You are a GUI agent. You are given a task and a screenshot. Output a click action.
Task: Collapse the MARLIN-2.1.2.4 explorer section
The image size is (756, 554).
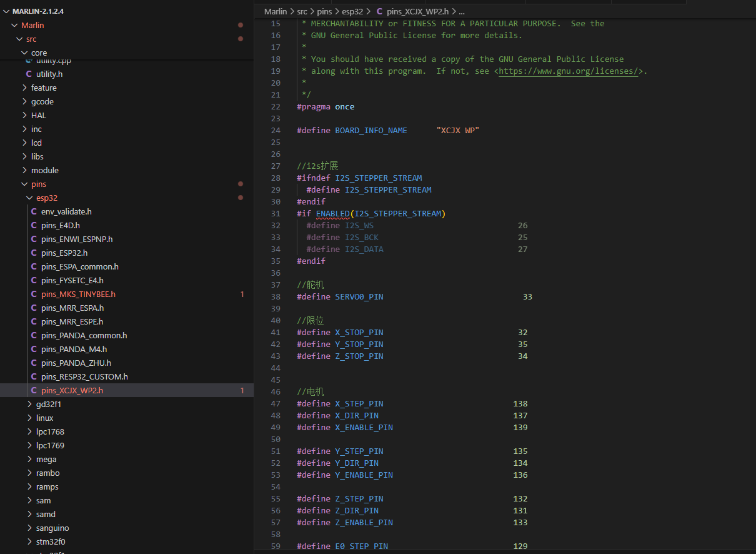coord(7,11)
